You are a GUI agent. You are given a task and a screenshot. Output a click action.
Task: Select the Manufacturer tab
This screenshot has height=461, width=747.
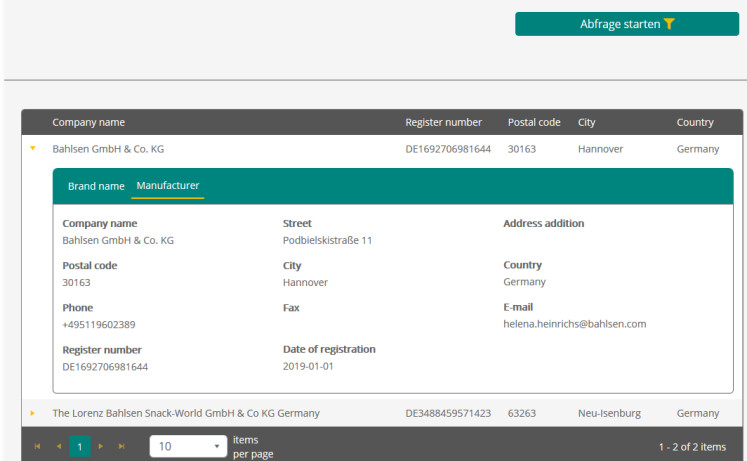click(x=168, y=186)
